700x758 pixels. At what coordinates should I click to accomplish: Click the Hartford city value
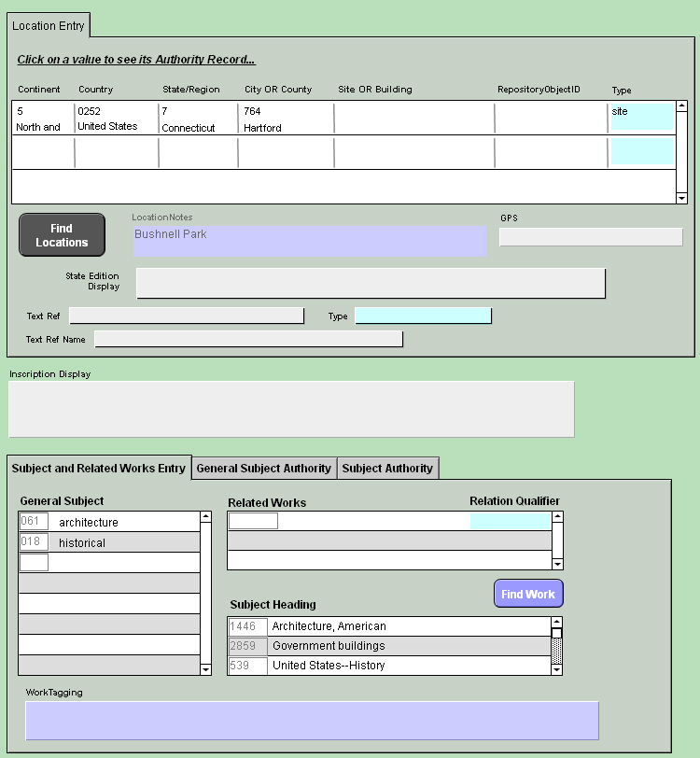[262, 128]
